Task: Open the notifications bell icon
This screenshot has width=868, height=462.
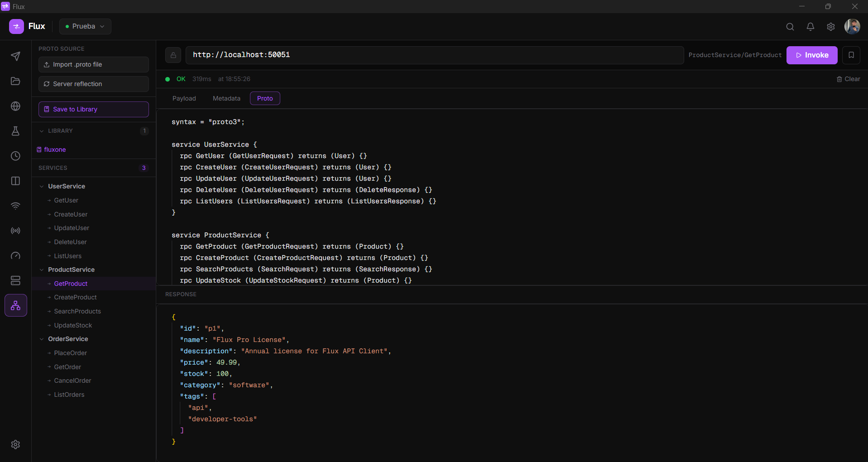Action: coord(810,27)
